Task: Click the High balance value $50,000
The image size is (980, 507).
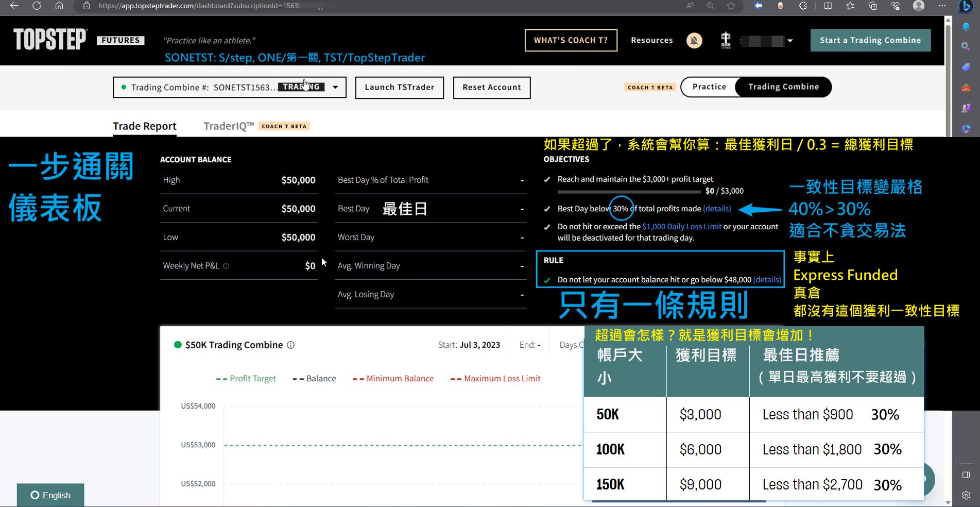Action: click(x=298, y=180)
